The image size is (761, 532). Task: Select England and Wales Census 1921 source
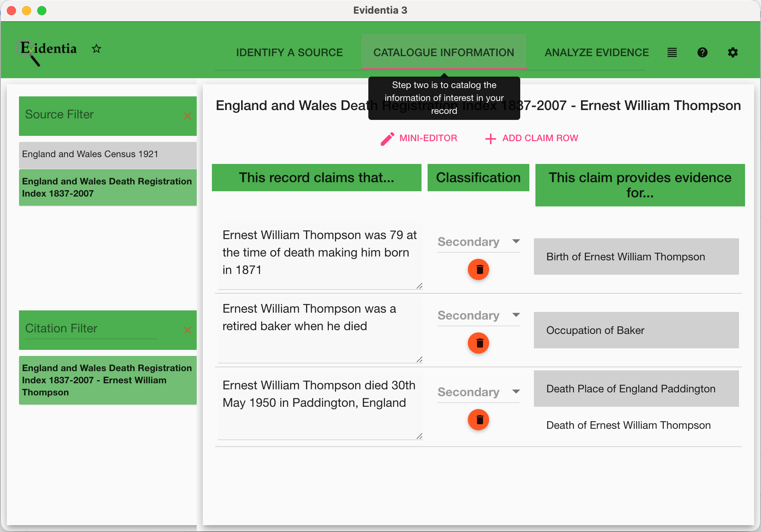[x=108, y=155]
